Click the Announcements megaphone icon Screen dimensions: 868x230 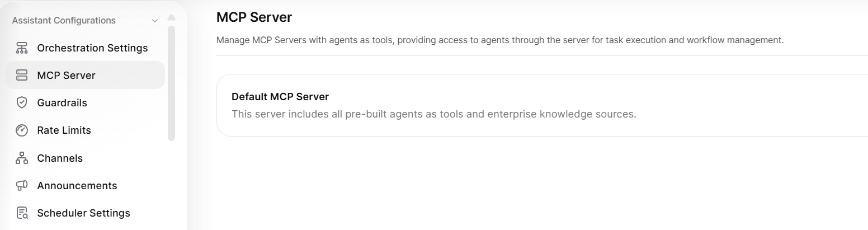[22, 186]
